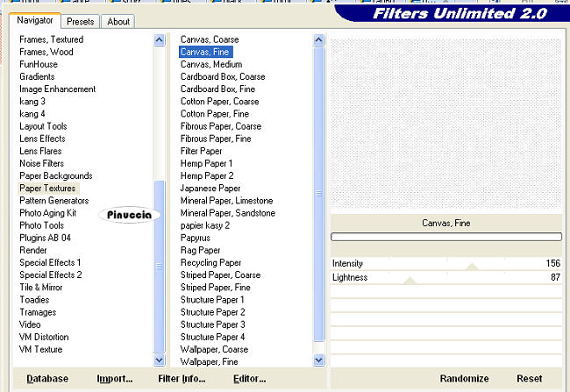Select Wallpaper, Coarse filter
Viewport: 570px width, 392px height.
click(x=215, y=349)
